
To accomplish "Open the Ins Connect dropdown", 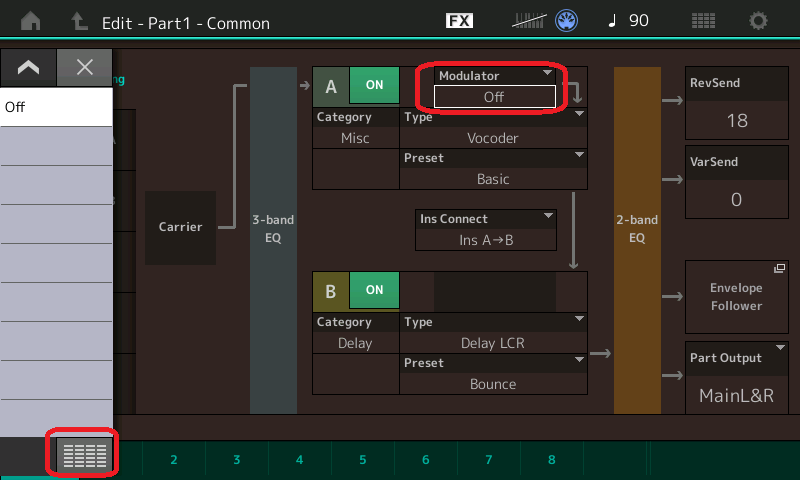I will pyautogui.click(x=486, y=230).
